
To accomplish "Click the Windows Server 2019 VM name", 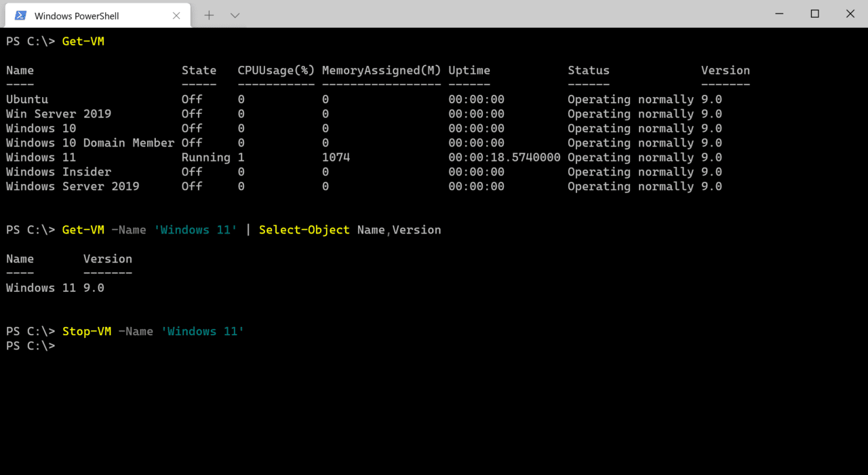I will click(x=73, y=187).
